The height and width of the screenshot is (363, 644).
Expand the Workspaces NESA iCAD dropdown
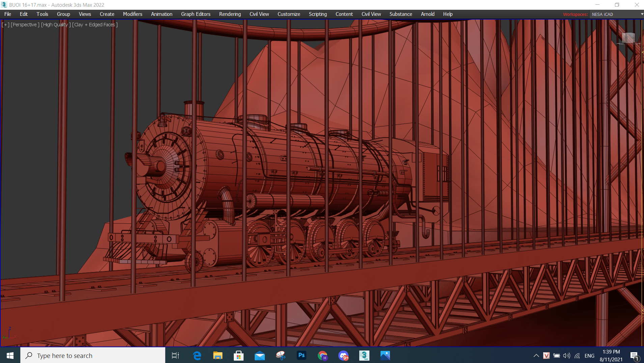617,14
